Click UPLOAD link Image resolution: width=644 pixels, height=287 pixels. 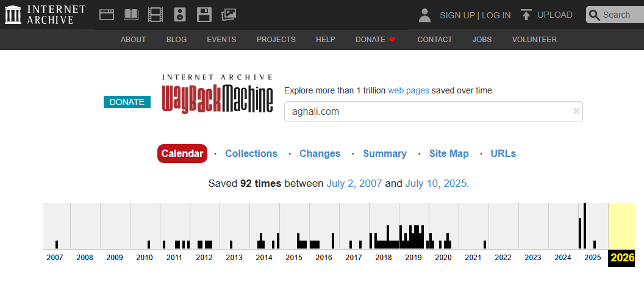555,15
